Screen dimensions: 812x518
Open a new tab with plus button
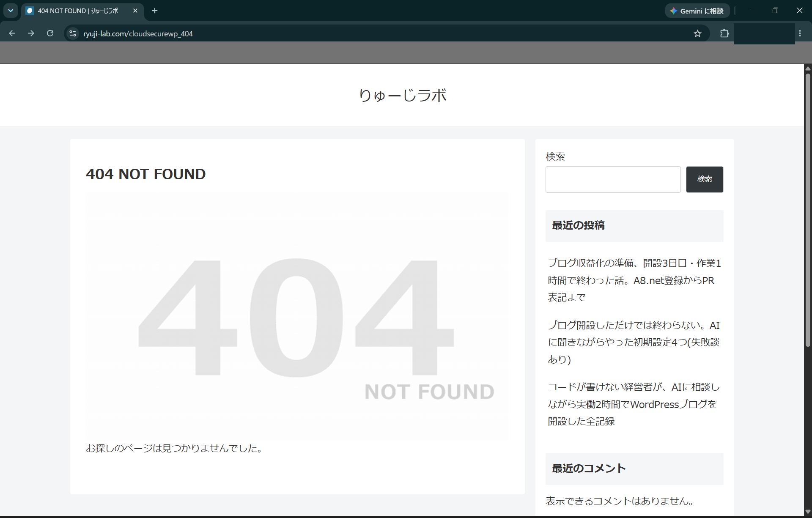155,11
